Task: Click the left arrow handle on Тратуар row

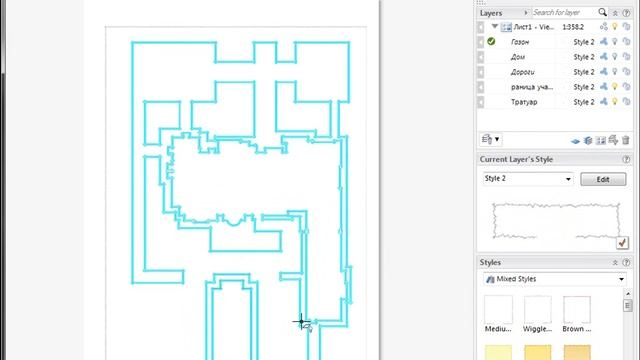Action: point(481,102)
